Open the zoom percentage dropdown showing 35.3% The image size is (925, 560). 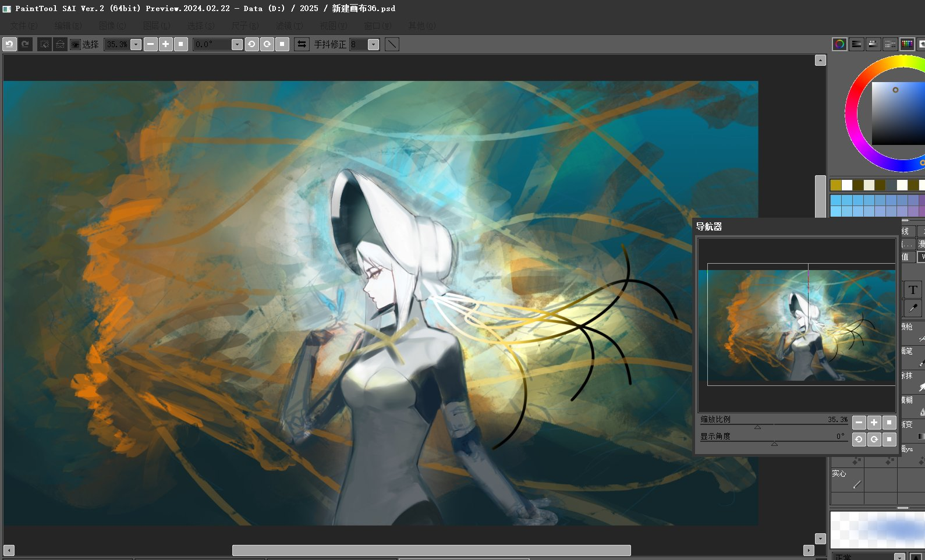(136, 44)
